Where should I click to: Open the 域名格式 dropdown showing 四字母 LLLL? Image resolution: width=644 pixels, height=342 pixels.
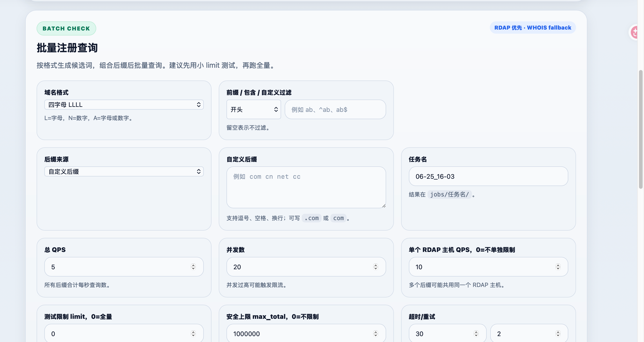(124, 105)
